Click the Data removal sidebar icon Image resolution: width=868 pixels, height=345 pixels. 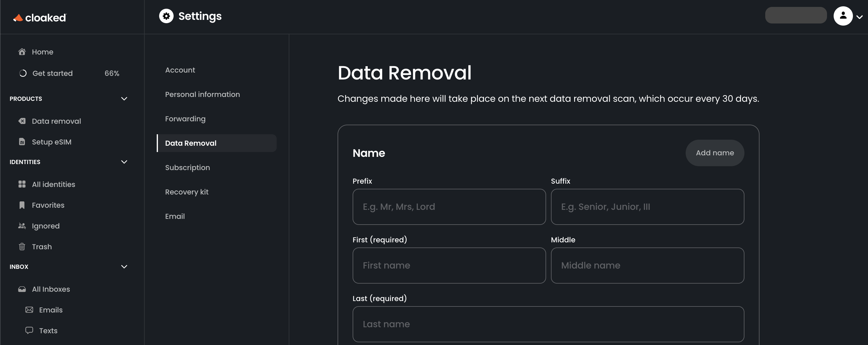(x=22, y=121)
